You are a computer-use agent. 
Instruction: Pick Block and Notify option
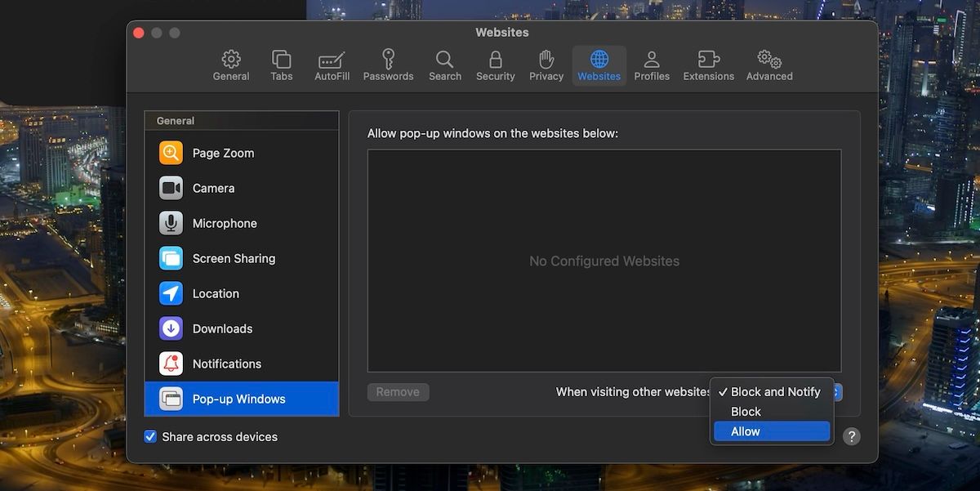point(774,391)
